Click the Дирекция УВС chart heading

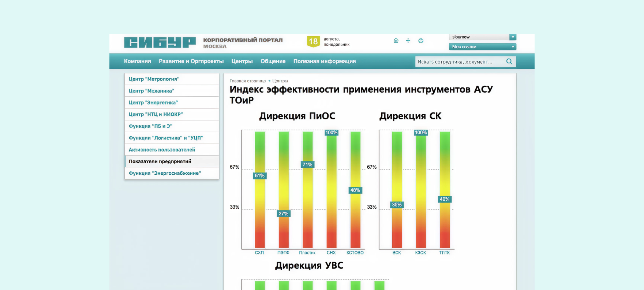[309, 265]
